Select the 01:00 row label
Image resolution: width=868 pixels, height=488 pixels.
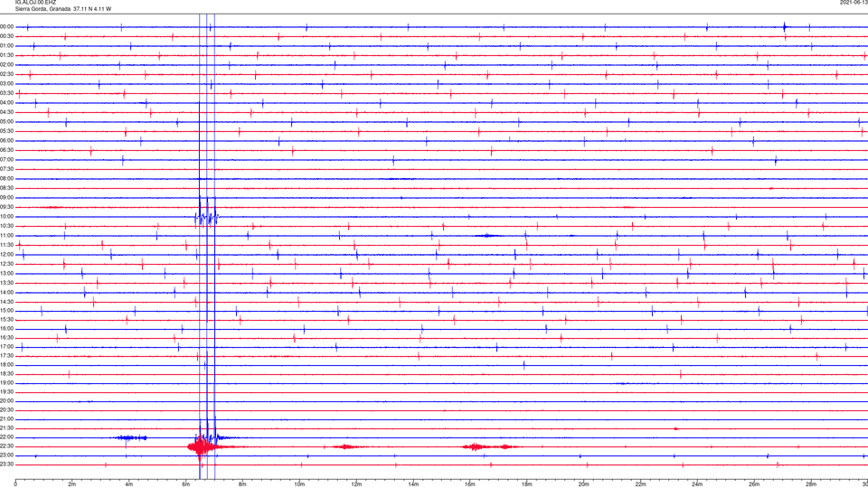pos(7,46)
